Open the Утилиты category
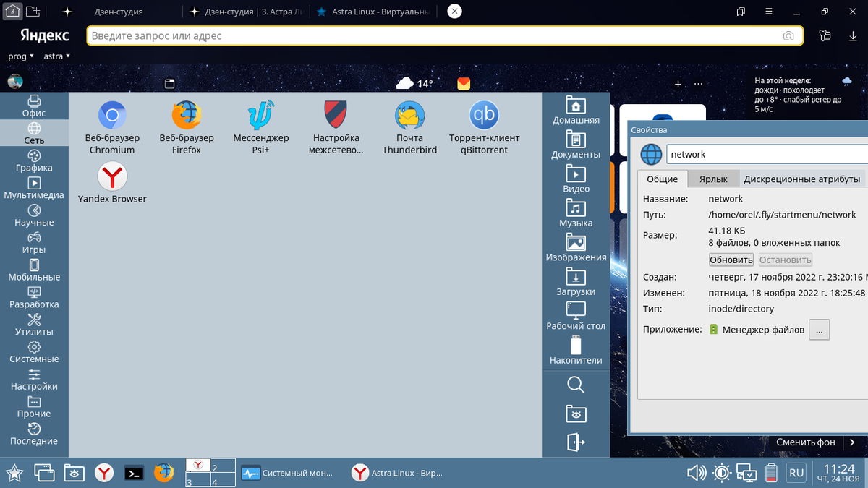 tap(34, 325)
